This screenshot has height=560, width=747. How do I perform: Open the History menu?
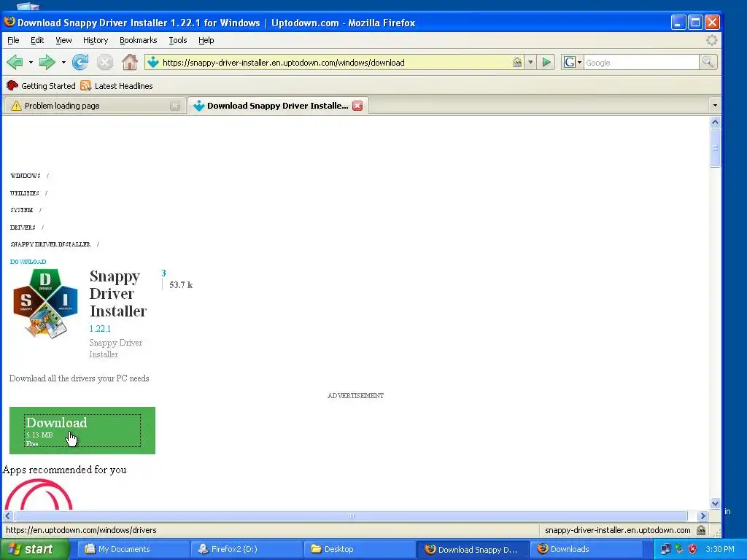[96, 41]
